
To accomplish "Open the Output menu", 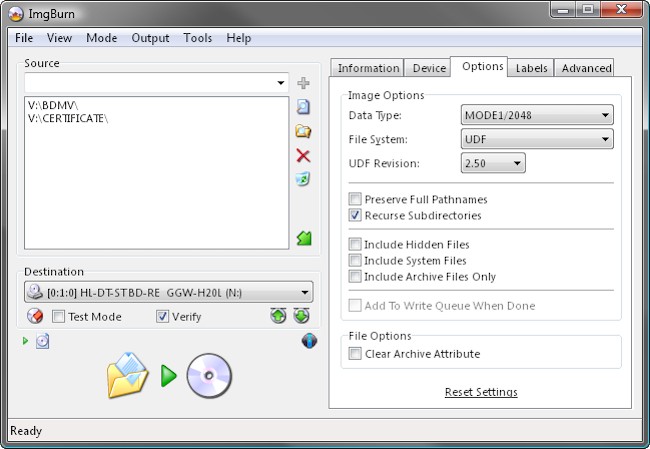I will 150,38.
